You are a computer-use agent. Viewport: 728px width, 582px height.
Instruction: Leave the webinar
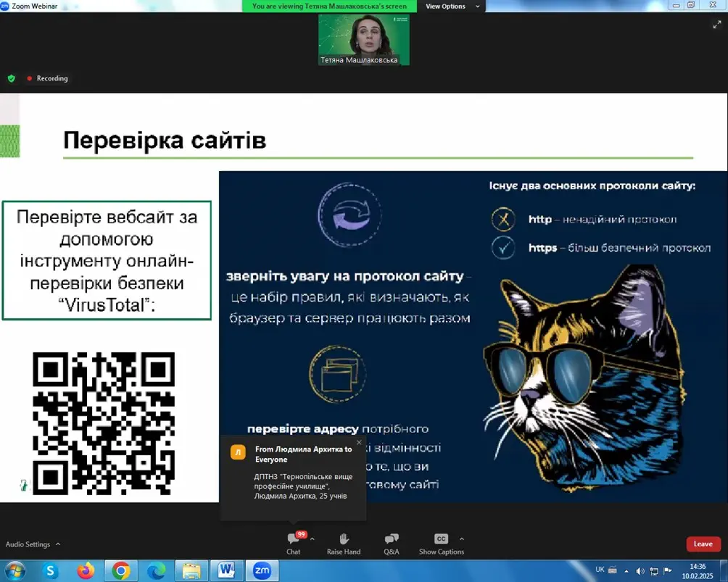[x=703, y=544]
